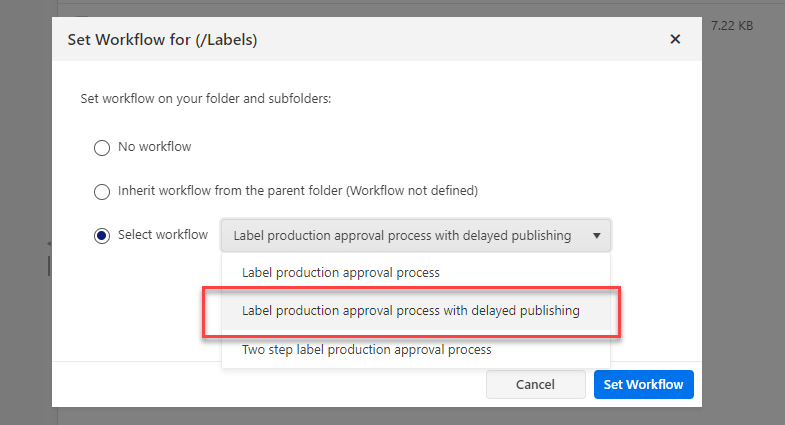785x425 pixels.
Task: Click the 7.22 KB file size text
Action: click(731, 23)
